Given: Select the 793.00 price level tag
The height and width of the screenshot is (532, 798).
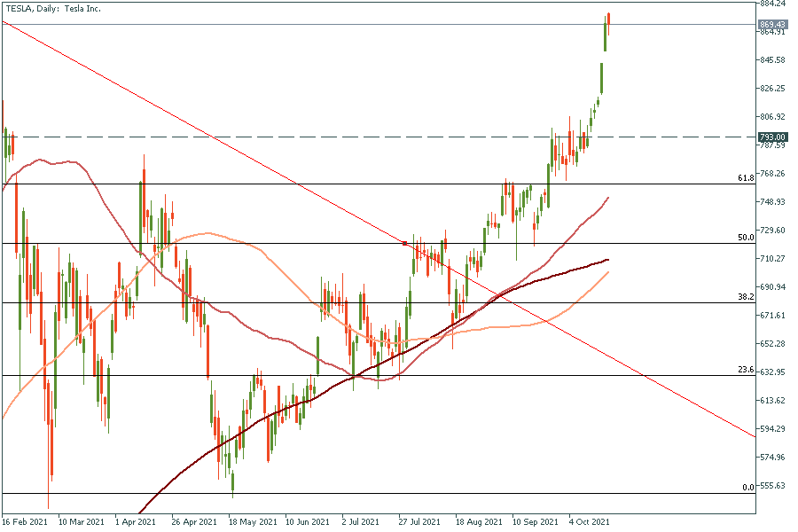Looking at the screenshot, I should (773, 137).
